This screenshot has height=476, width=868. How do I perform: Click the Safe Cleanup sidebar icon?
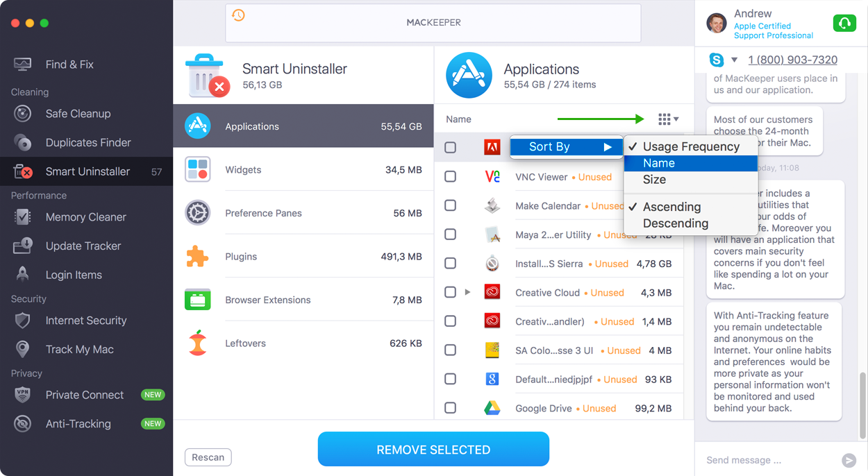22,114
